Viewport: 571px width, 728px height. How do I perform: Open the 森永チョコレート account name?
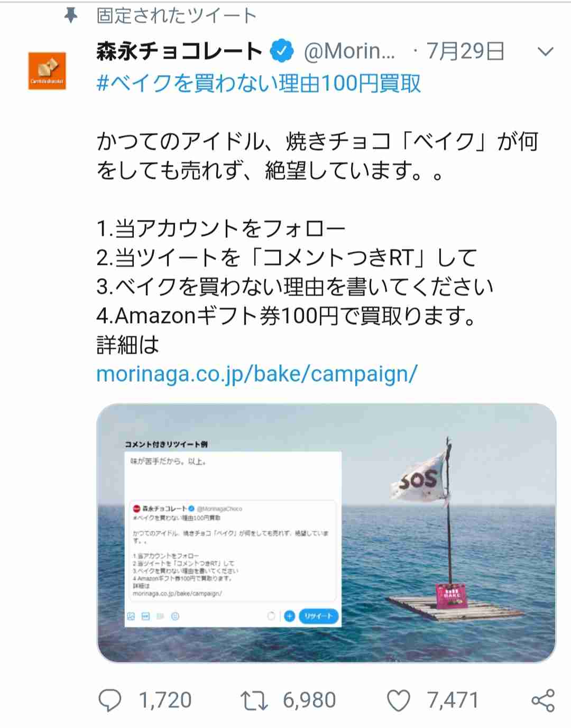[x=179, y=51]
